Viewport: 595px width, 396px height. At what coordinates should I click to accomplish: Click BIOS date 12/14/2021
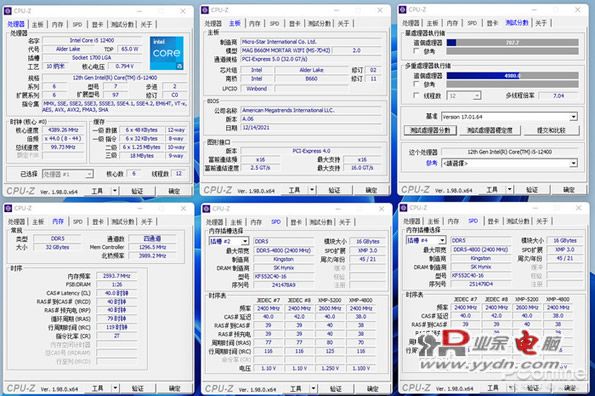(x=311, y=127)
